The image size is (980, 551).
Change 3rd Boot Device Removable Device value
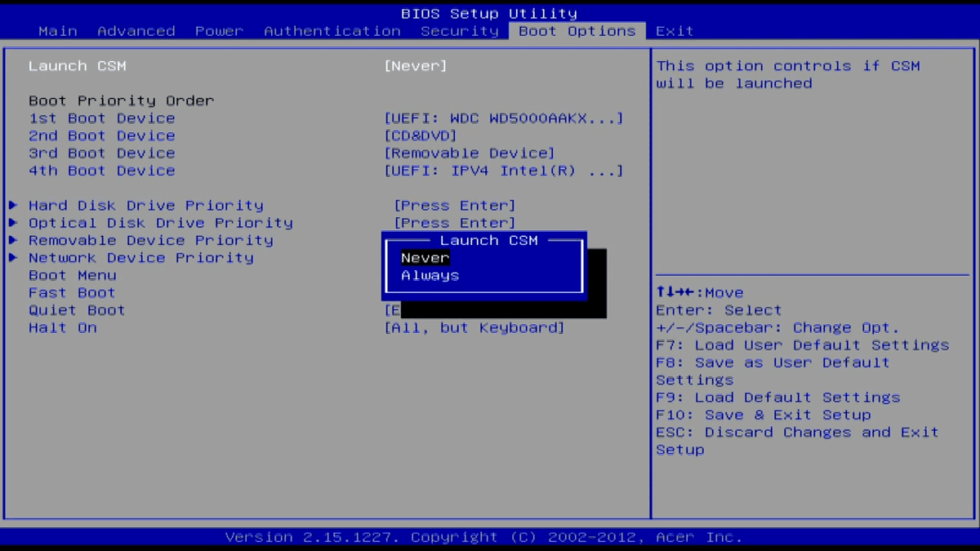point(470,153)
